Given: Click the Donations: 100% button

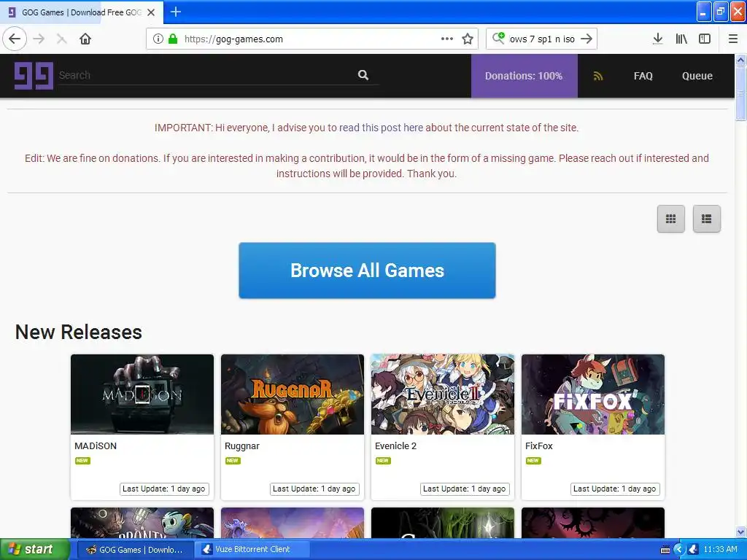Looking at the screenshot, I should click(x=524, y=76).
